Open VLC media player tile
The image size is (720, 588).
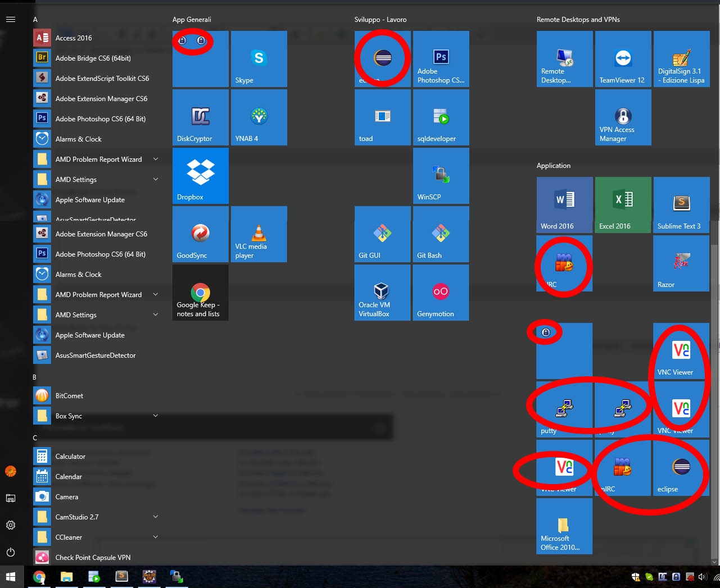pyautogui.click(x=259, y=234)
